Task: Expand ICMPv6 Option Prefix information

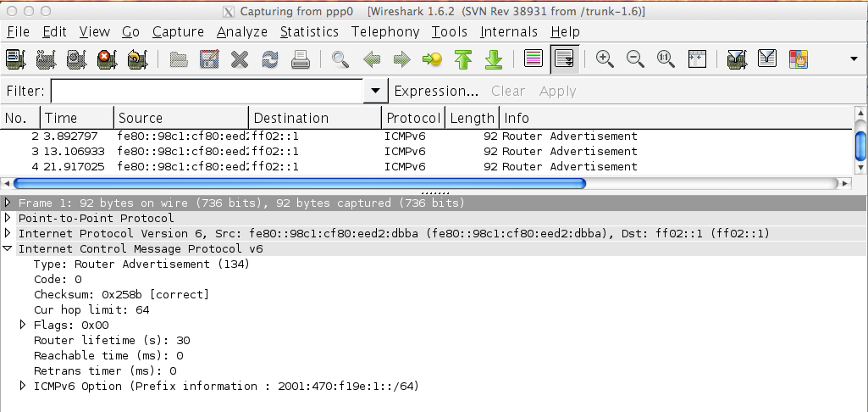Action: [x=23, y=386]
